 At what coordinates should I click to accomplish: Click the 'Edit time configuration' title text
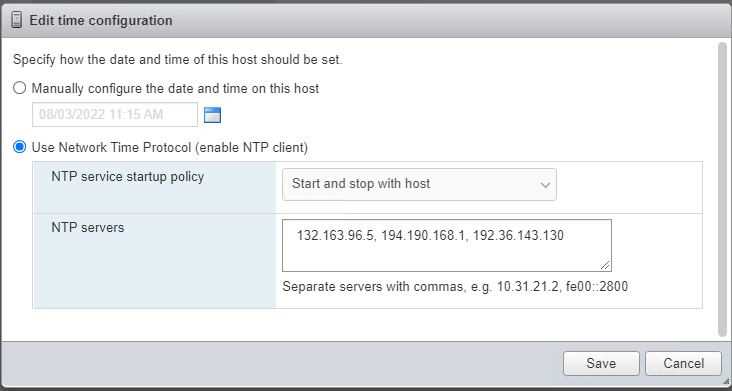click(x=101, y=21)
